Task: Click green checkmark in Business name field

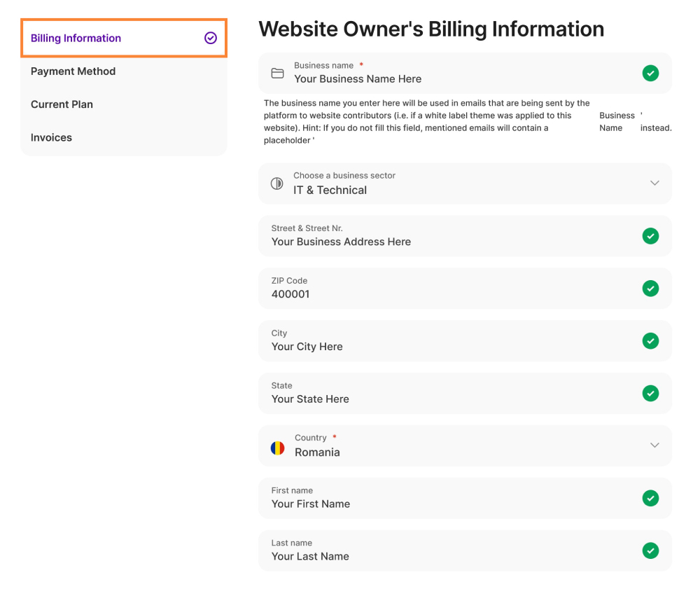Action: pyautogui.click(x=650, y=73)
